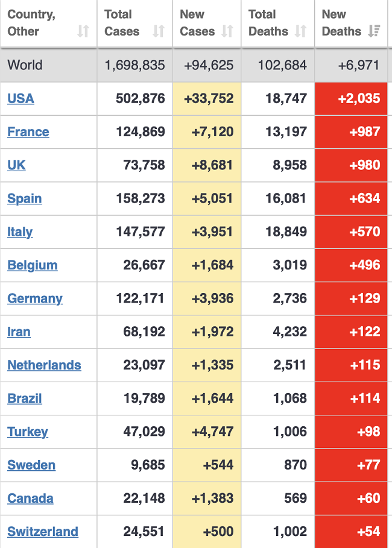Image resolution: width=392 pixels, height=548 pixels.
Task: Go to Spain's country details
Action: (25, 198)
